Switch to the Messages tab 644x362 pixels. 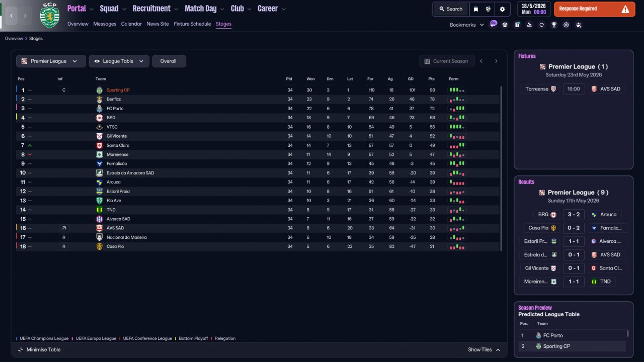click(105, 24)
